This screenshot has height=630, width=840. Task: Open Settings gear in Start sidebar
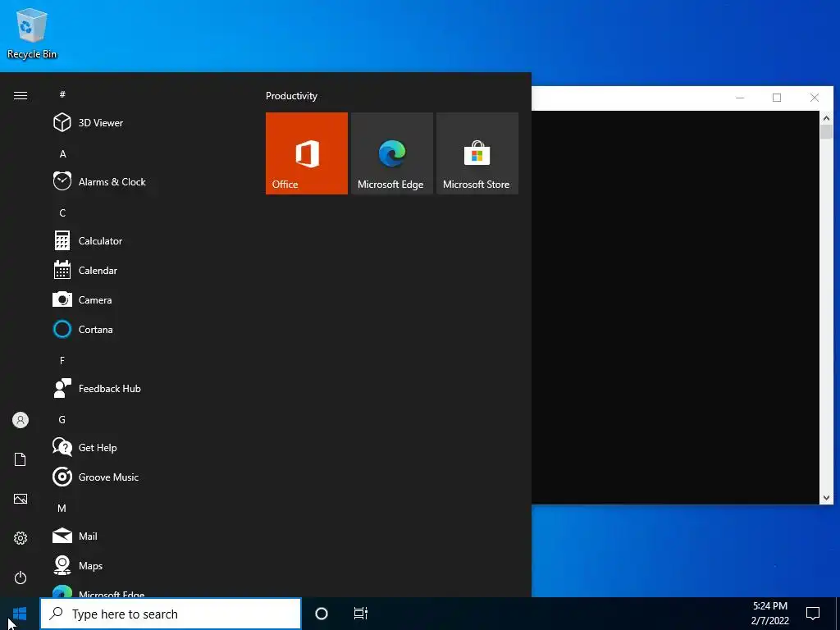click(21, 538)
